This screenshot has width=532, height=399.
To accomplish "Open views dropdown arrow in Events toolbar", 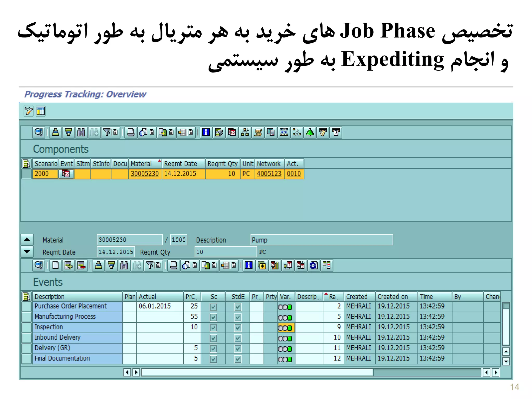I will pyautogui.click(x=195, y=265).
